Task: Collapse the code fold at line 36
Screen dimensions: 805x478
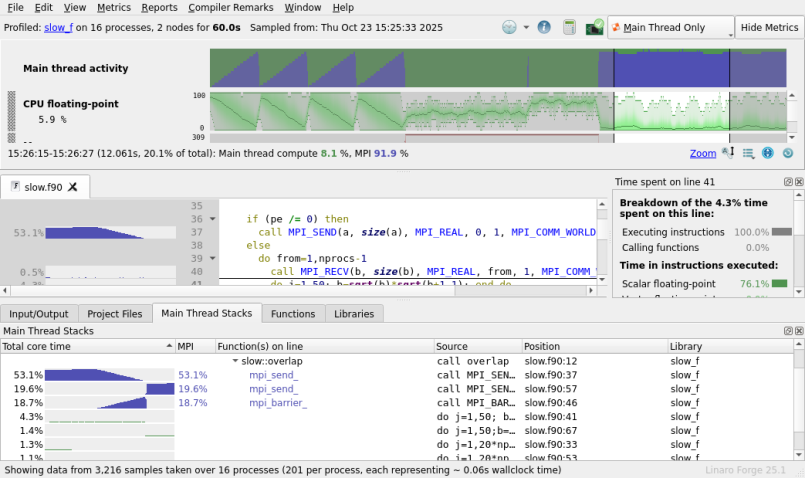Action: coord(211,219)
